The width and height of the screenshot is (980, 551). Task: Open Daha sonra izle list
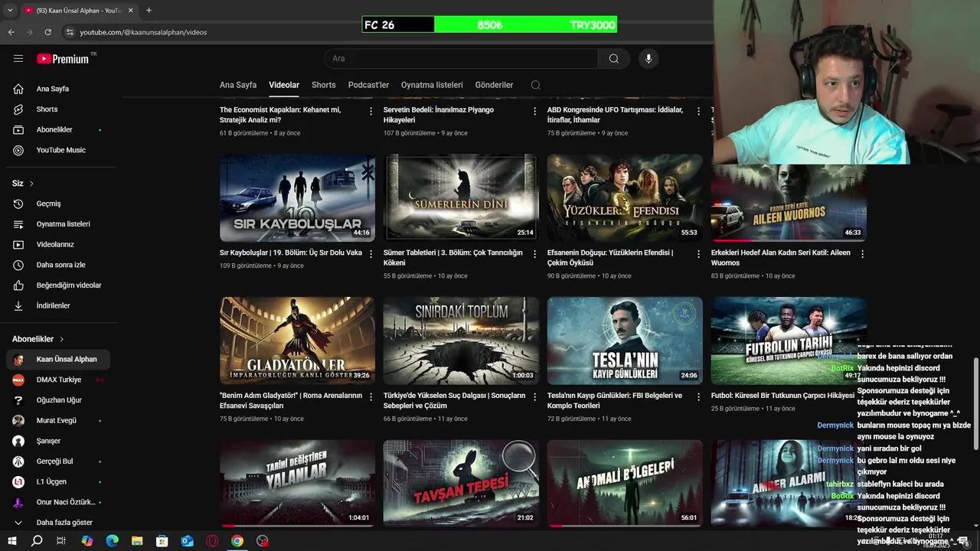click(58, 265)
